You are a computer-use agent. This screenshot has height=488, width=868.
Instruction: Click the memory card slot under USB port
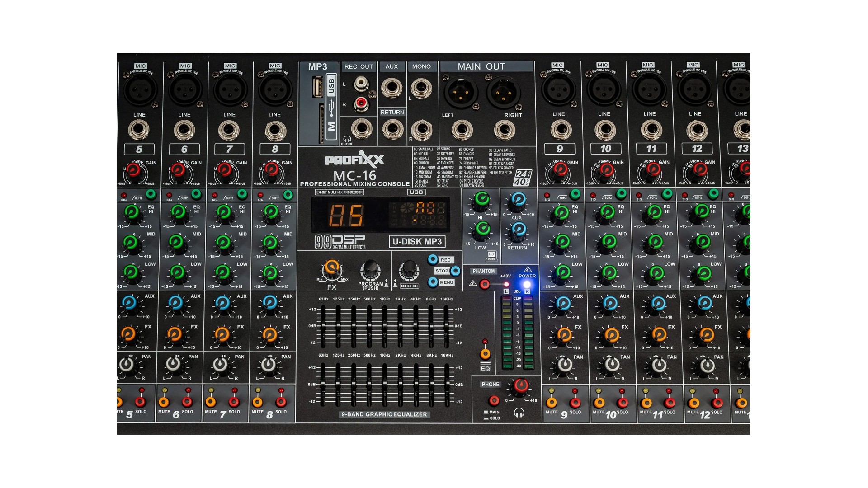(x=321, y=123)
